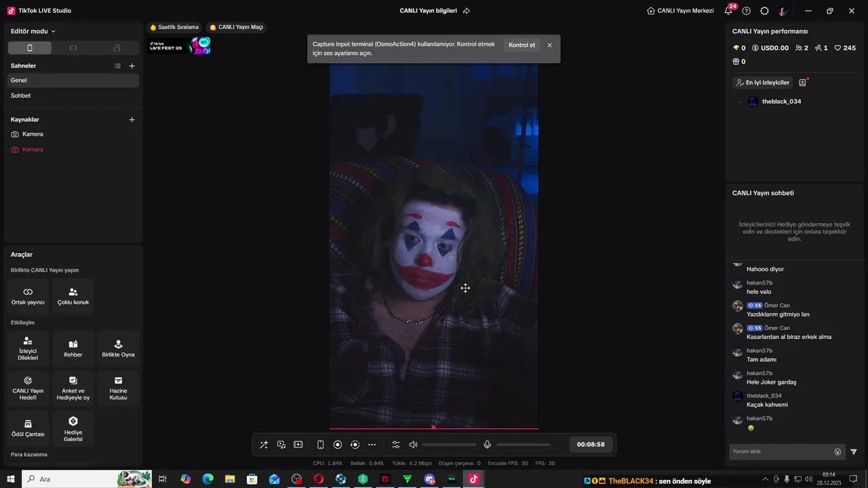Click En iyi izleyiciler button
Screen dimensions: 868x488
tap(763, 83)
